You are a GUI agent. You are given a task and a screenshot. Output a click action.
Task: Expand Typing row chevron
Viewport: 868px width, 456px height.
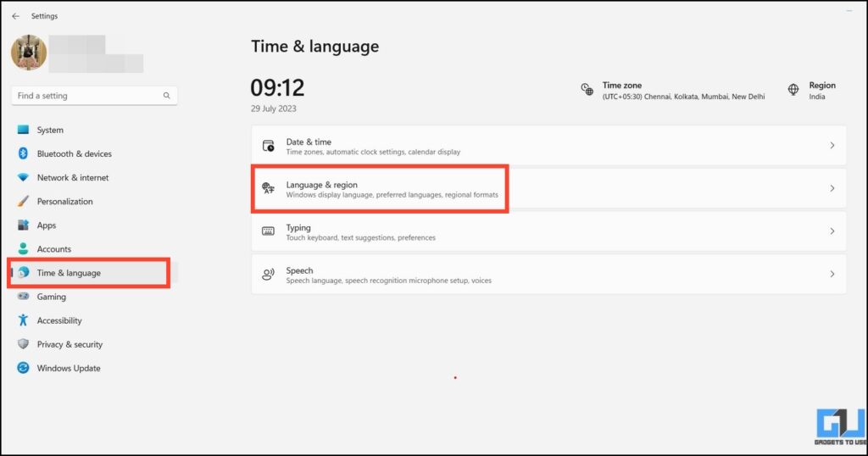[x=832, y=231]
